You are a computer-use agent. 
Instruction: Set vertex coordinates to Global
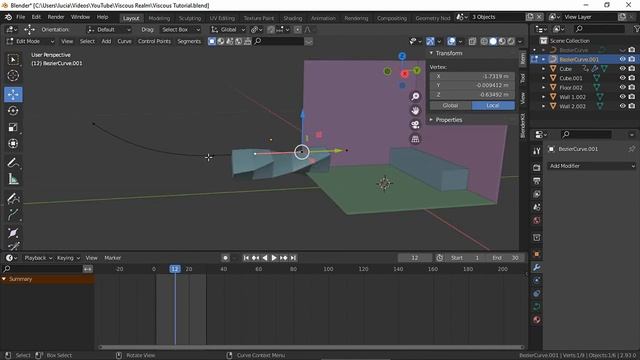point(450,105)
